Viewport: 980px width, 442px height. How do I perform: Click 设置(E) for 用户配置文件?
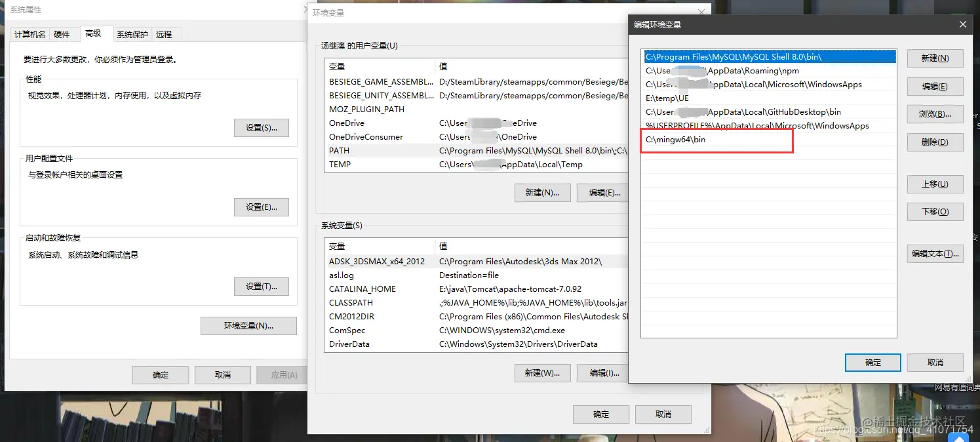(x=262, y=207)
